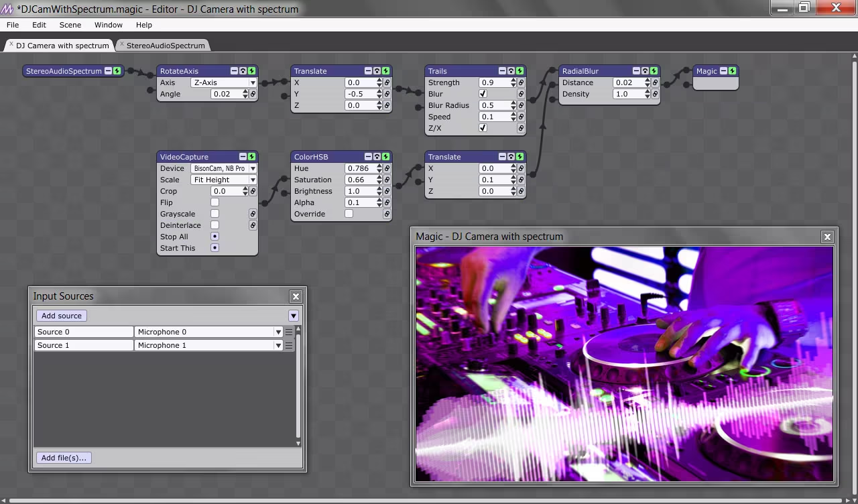The image size is (858, 504).
Task: Minimize the Magic node
Action: coord(723,71)
